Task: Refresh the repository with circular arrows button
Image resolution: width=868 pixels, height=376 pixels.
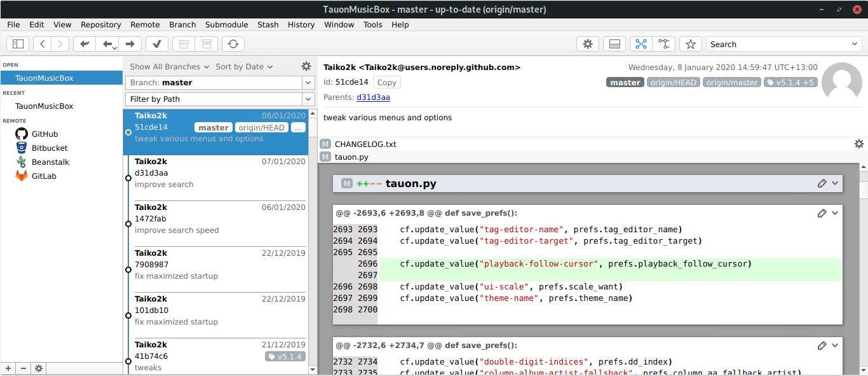Action: [233, 44]
